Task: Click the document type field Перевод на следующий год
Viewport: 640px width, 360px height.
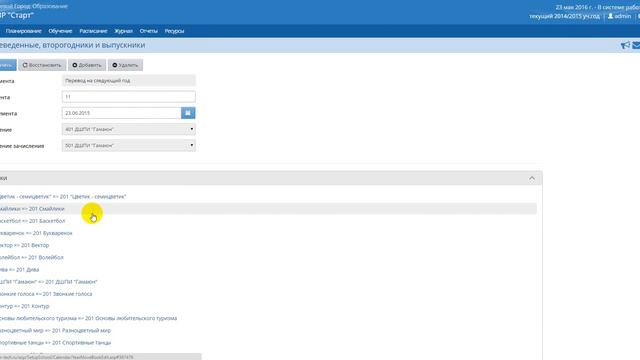Action: pyautogui.click(x=129, y=81)
